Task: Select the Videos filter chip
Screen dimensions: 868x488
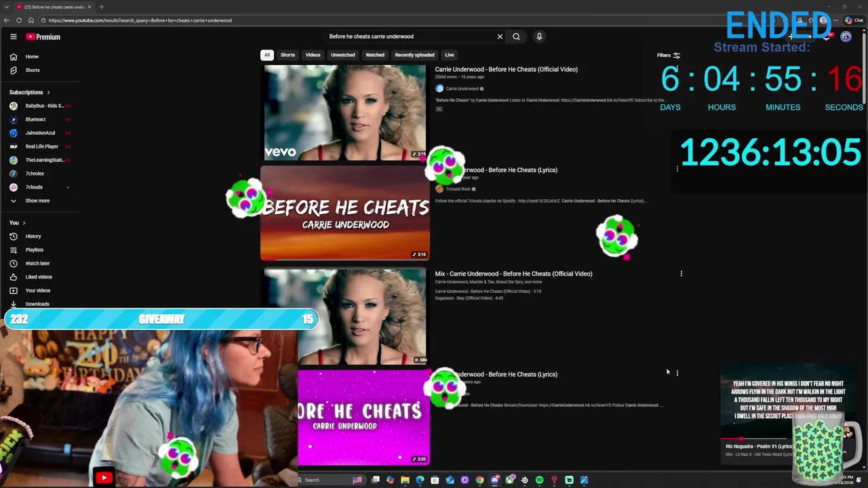Action: [313, 55]
